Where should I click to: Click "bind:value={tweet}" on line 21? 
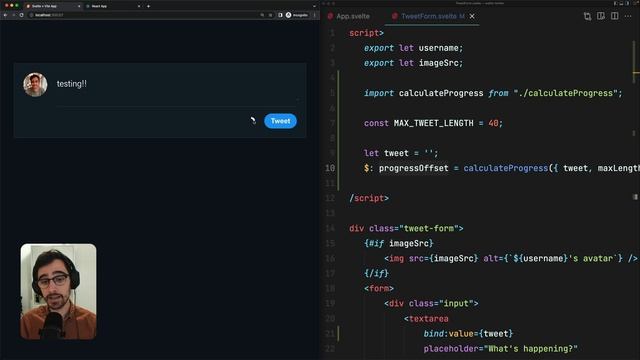pos(468,334)
